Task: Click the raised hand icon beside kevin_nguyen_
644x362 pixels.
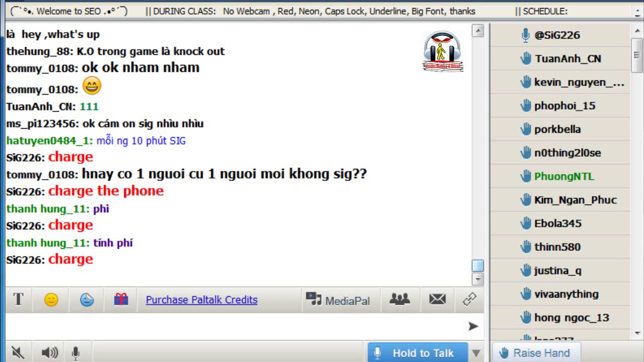Action: point(526,82)
